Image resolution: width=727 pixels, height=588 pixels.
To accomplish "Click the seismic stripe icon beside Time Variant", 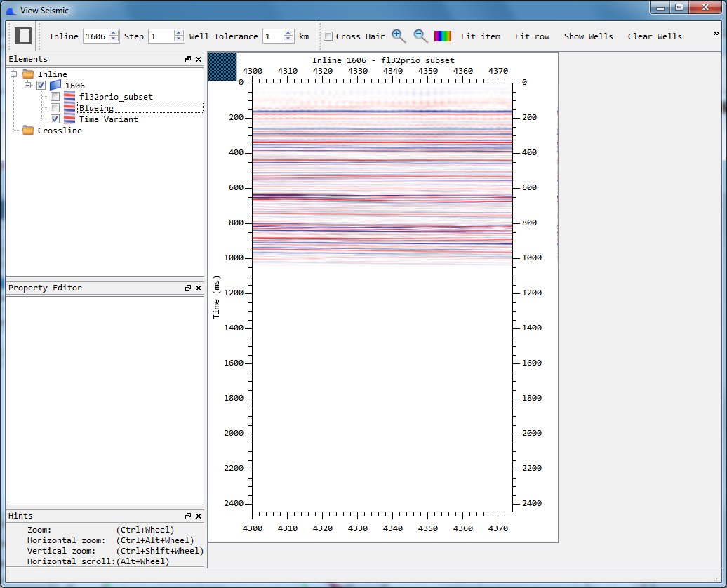I will pyautogui.click(x=69, y=119).
